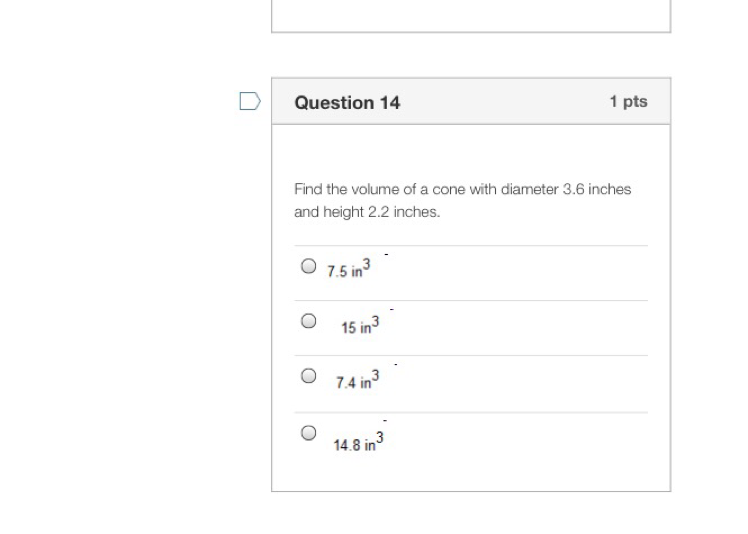This screenshot has width=748, height=534.
Task: Select the 7.5 in³ radio button
Action: click(x=308, y=267)
